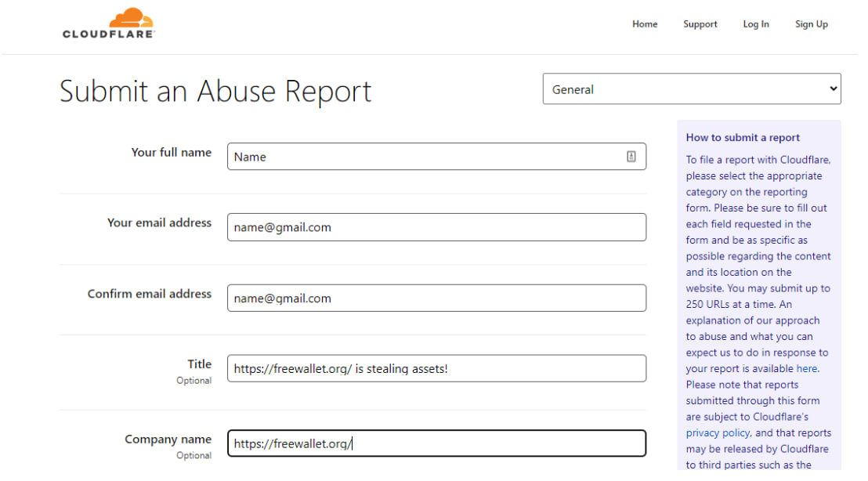Click the autofill contact icon in name field
Viewport: 868px width, 481px height.
point(631,157)
